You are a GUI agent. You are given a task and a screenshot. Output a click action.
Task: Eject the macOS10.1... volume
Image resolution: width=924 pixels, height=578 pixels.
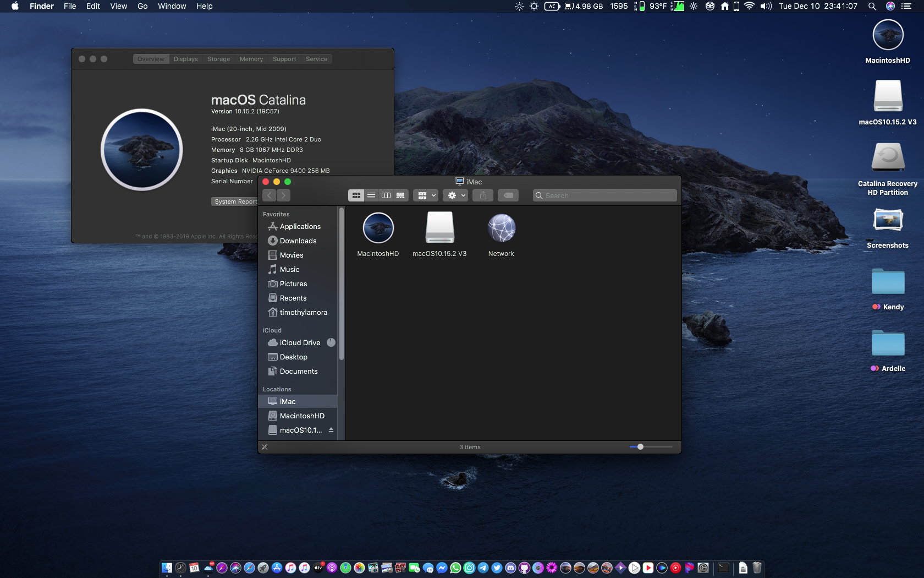(331, 430)
